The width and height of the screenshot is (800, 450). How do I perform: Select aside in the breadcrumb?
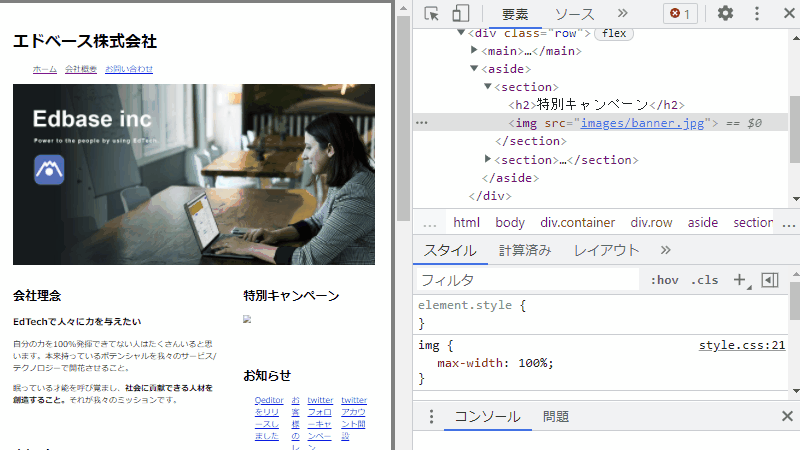(x=703, y=222)
